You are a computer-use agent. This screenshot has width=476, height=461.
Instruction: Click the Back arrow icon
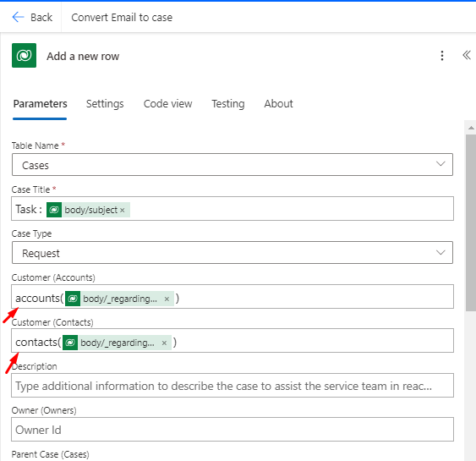(18, 17)
